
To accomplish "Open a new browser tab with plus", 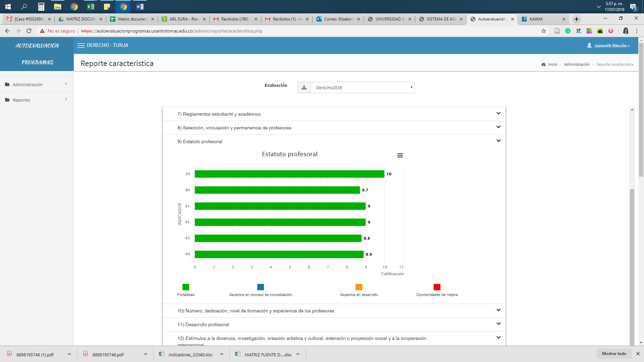I will point(577,19).
